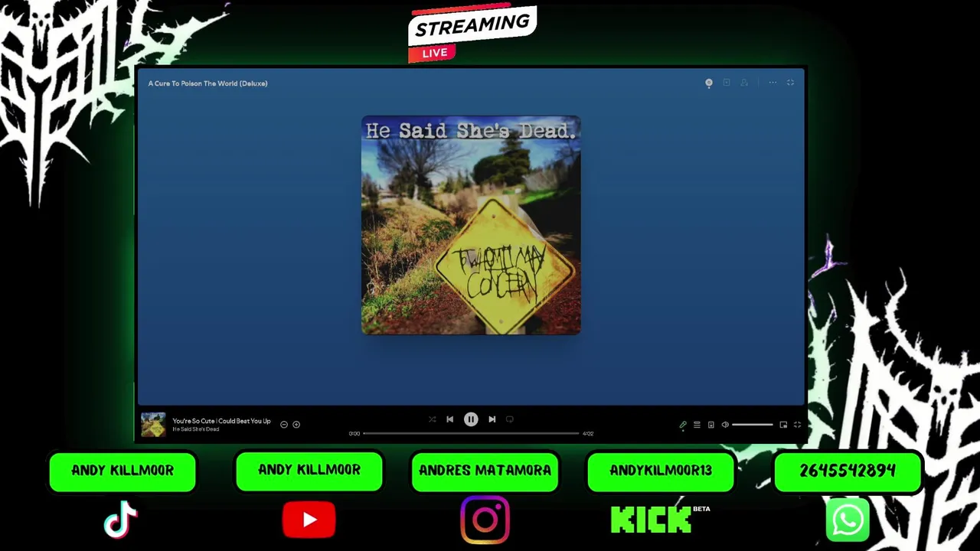The image size is (980, 551).
Task: Toggle the repeat mode
Action: pos(510,419)
